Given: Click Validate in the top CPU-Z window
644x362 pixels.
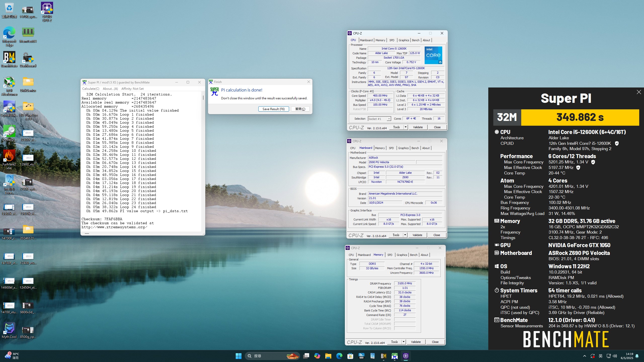Looking at the screenshot, I should (x=418, y=127).
